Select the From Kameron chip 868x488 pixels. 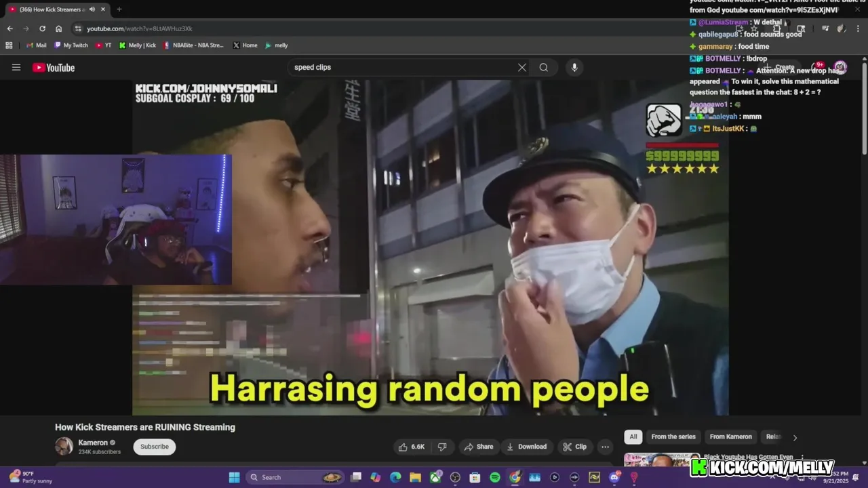point(730,437)
